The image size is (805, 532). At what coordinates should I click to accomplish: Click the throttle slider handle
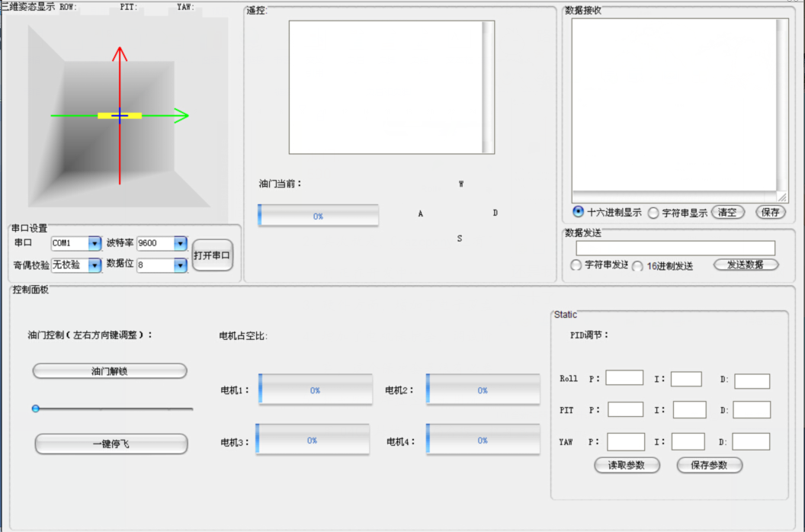36,409
